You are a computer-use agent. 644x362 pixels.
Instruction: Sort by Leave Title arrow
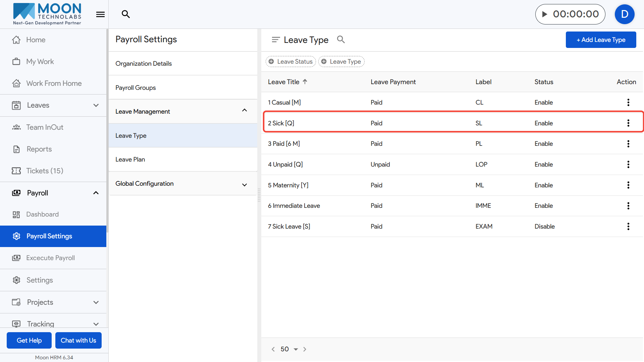click(305, 82)
